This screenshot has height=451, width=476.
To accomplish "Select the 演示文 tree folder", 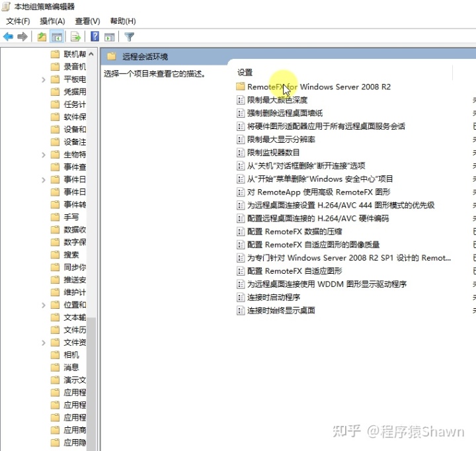I will click(x=68, y=380).
